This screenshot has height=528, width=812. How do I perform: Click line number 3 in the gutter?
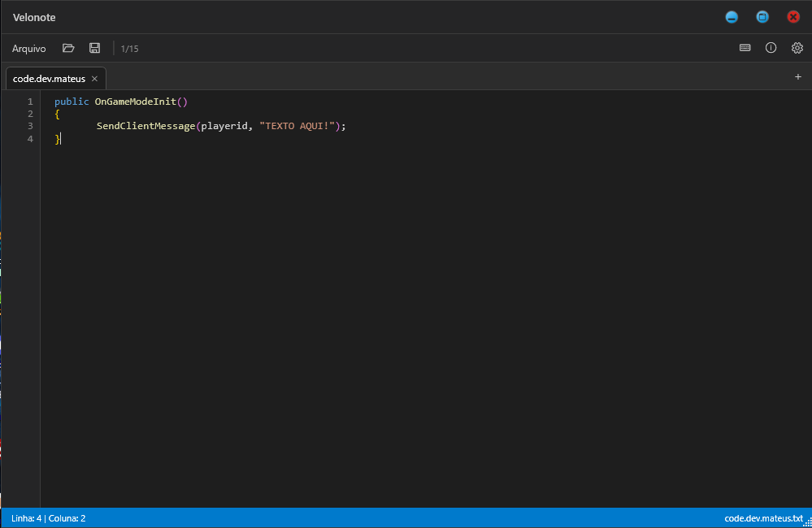(30, 126)
